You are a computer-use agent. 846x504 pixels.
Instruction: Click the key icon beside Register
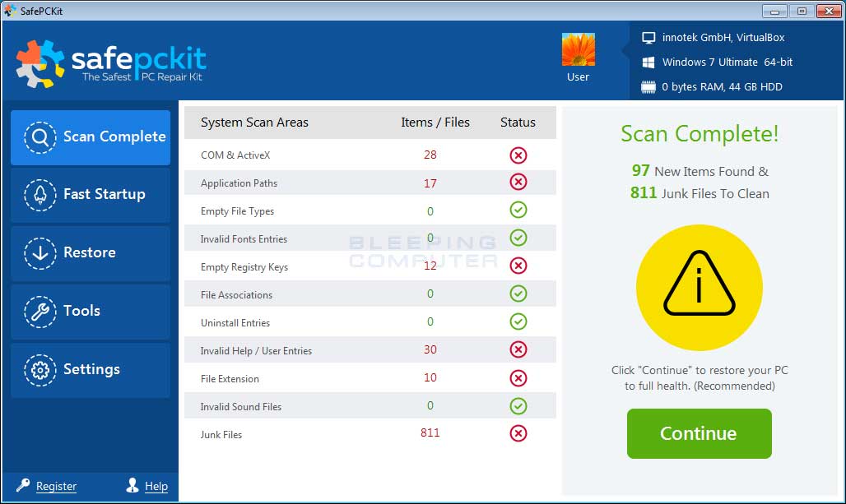pyautogui.click(x=23, y=486)
